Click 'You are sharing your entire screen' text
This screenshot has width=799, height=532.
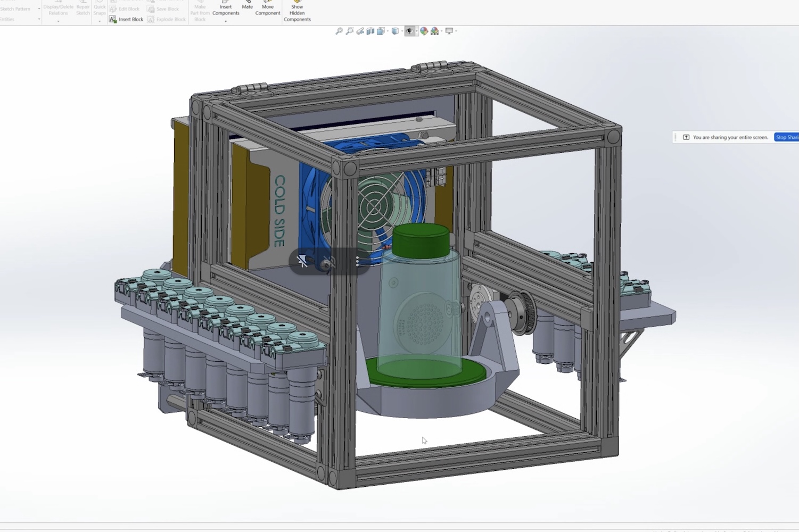[730, 137]
